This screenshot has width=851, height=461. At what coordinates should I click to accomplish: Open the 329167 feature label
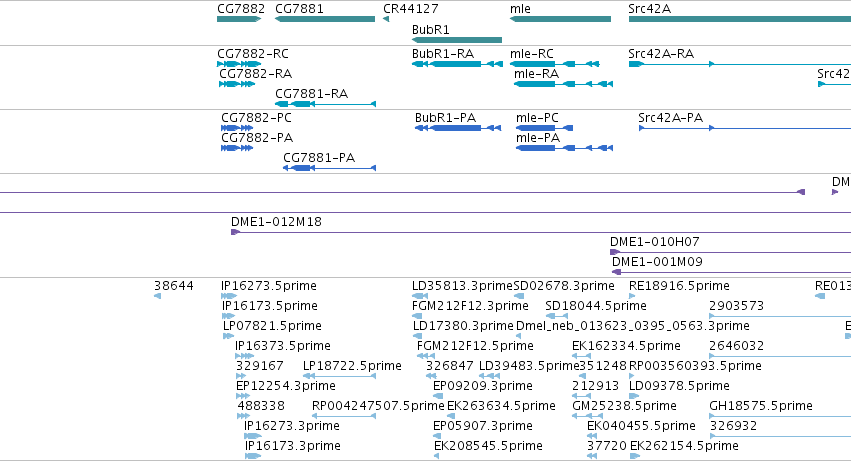[x=259, y=367]
